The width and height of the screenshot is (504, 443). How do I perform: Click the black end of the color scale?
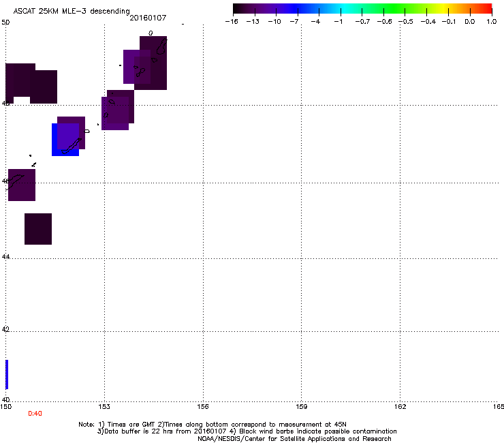click(x=238, y=8)
